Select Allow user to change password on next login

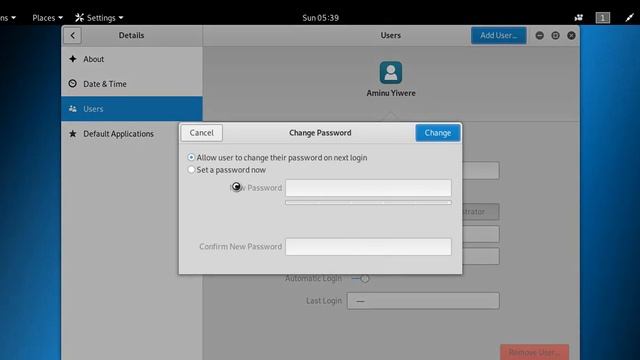click(x=277, y=158)
